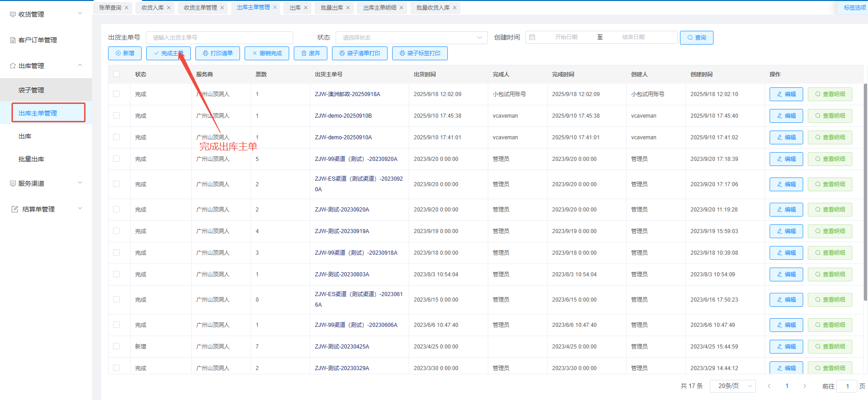Toggle the select-all checkbox in table header
Screen dimensions: 868x400
point(116,74)
